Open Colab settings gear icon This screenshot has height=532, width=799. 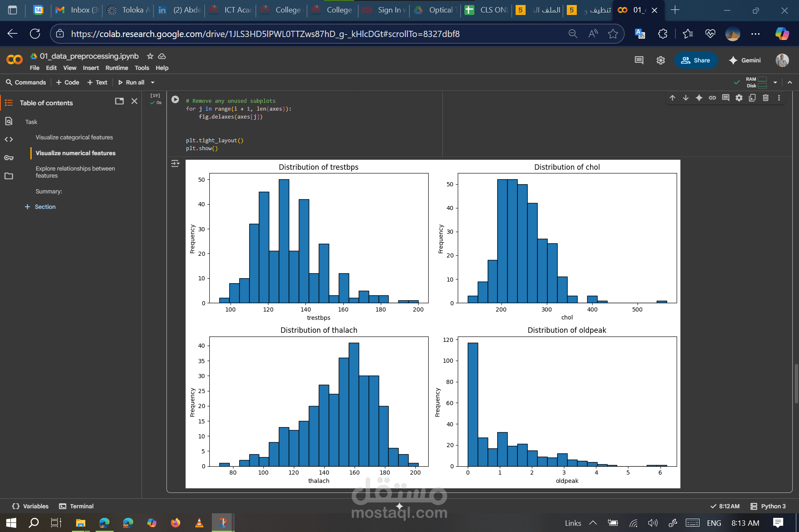pos(660,60)
